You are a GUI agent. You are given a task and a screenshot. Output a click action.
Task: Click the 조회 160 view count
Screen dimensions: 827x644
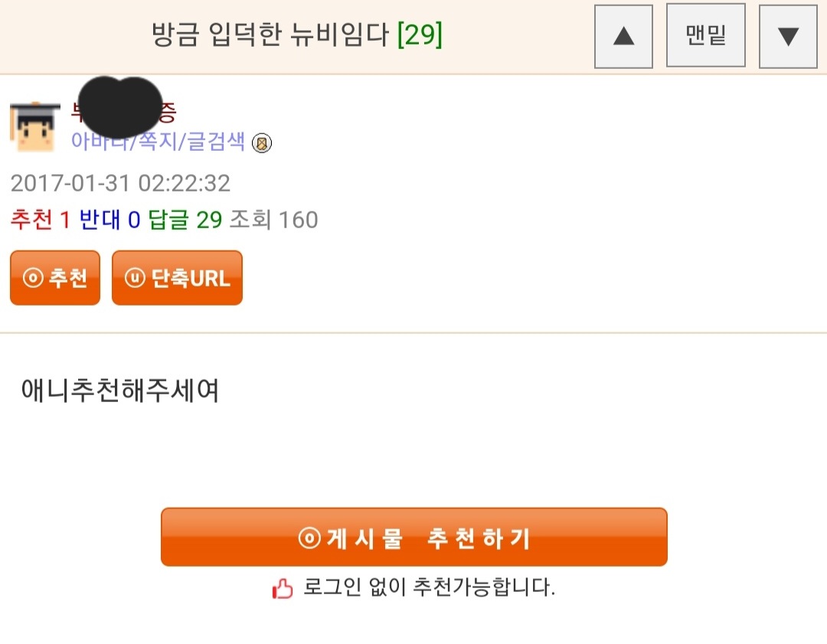coord(273,220)
